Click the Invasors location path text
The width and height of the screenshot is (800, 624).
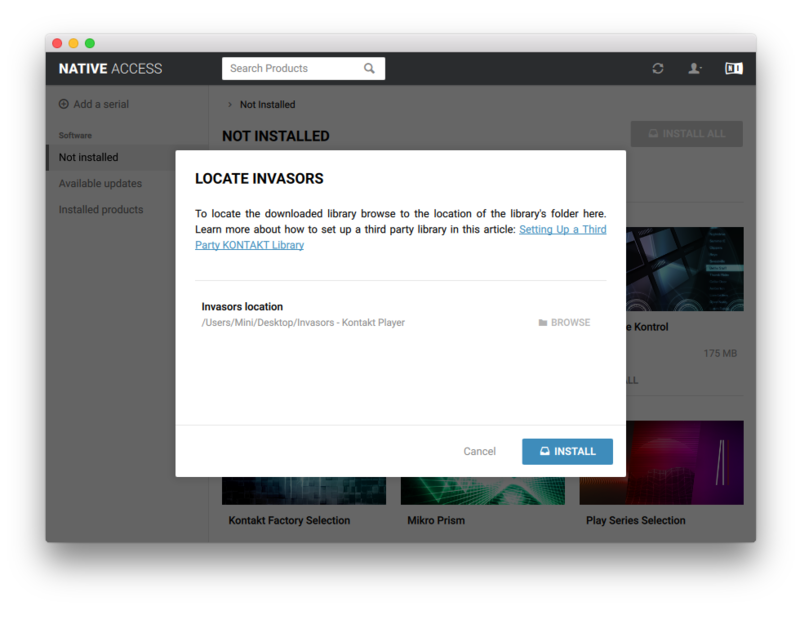[303, 322]
